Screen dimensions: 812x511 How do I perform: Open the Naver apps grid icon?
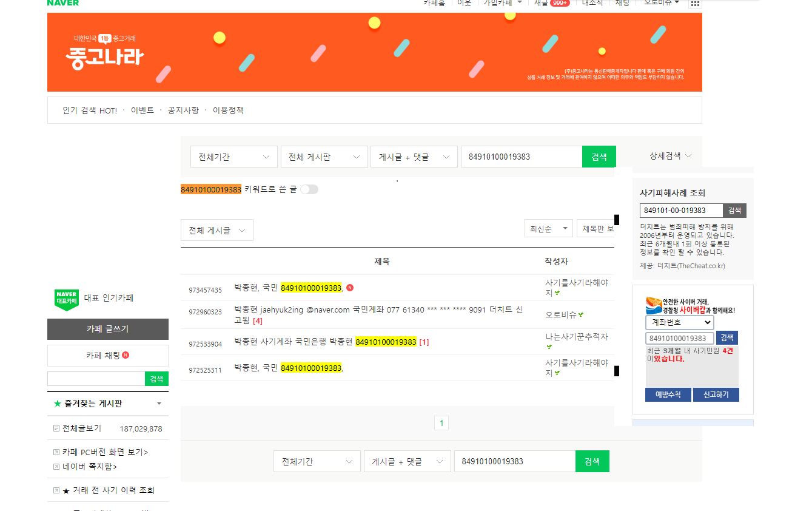[x=695, y=3]
